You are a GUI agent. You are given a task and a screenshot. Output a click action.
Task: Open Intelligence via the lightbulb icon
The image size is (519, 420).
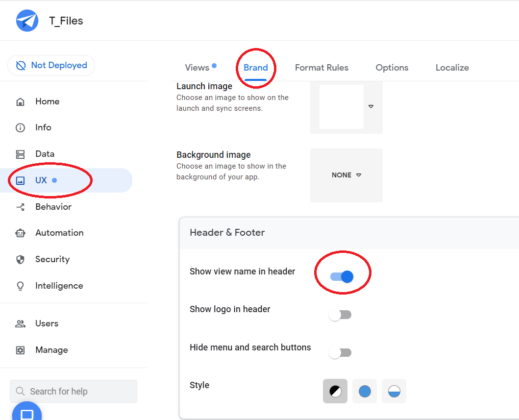[x=20, y=286]
